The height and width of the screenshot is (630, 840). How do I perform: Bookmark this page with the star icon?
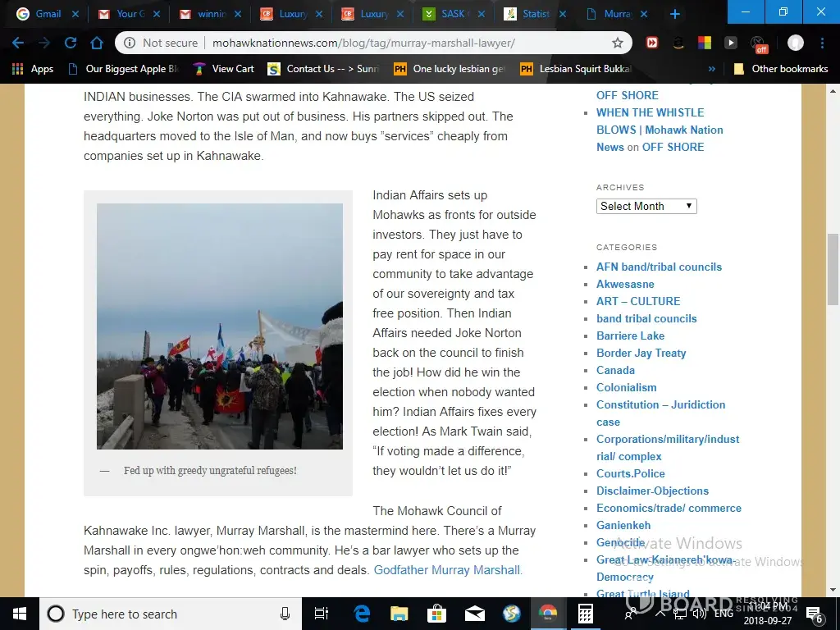tap(617, 43)
